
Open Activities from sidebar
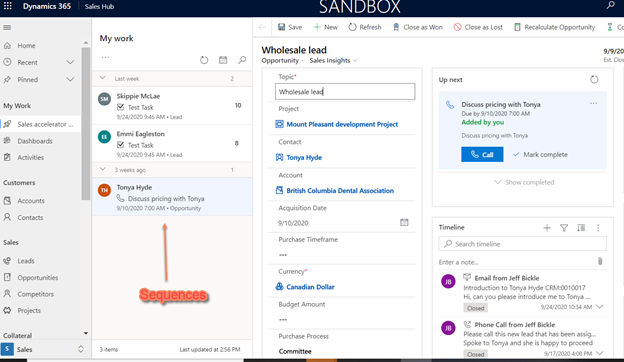tap(30, 157)
